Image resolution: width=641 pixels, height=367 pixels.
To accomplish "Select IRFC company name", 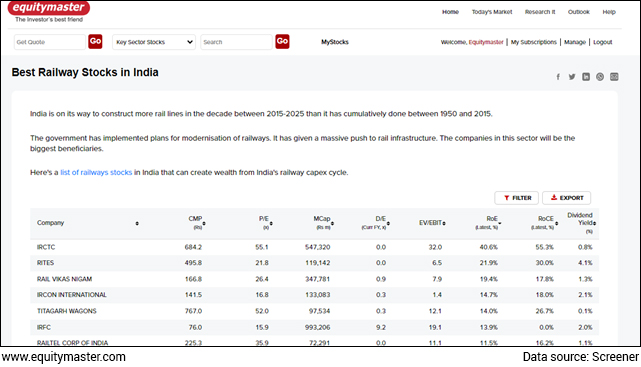I will (x=44, y=327).
